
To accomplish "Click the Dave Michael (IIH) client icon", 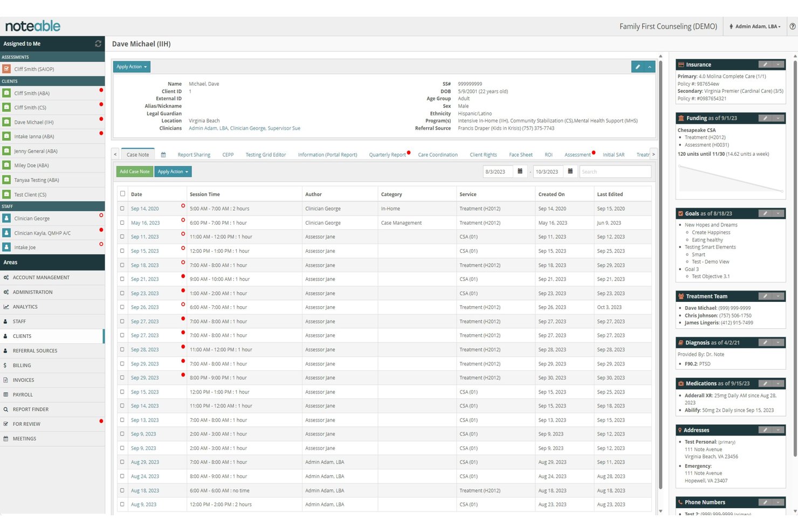I will (x=6, y=122).
